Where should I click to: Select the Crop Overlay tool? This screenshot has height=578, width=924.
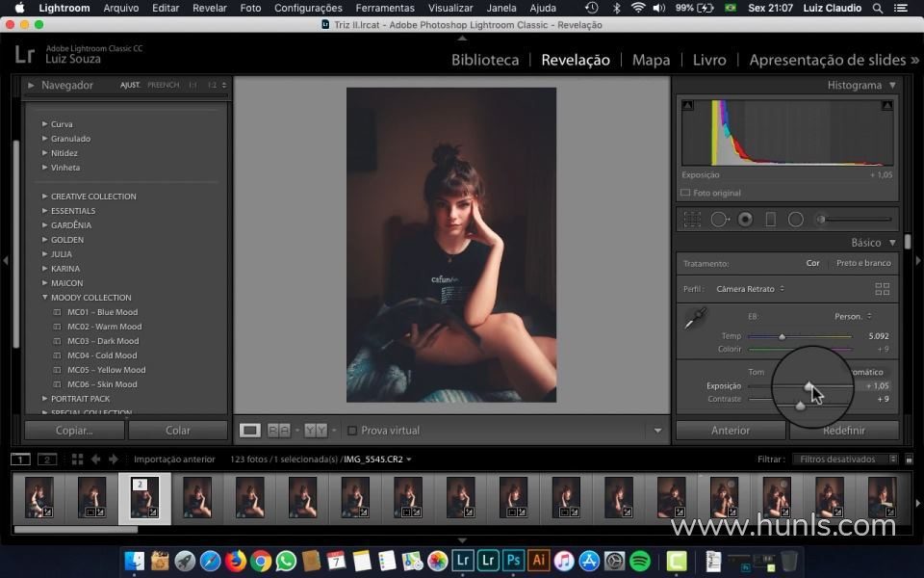click(692, 220)
